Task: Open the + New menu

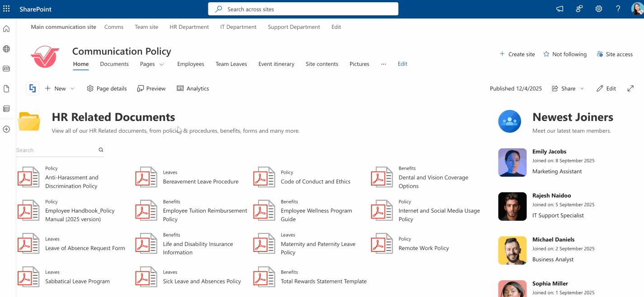Action: (59, 88)
